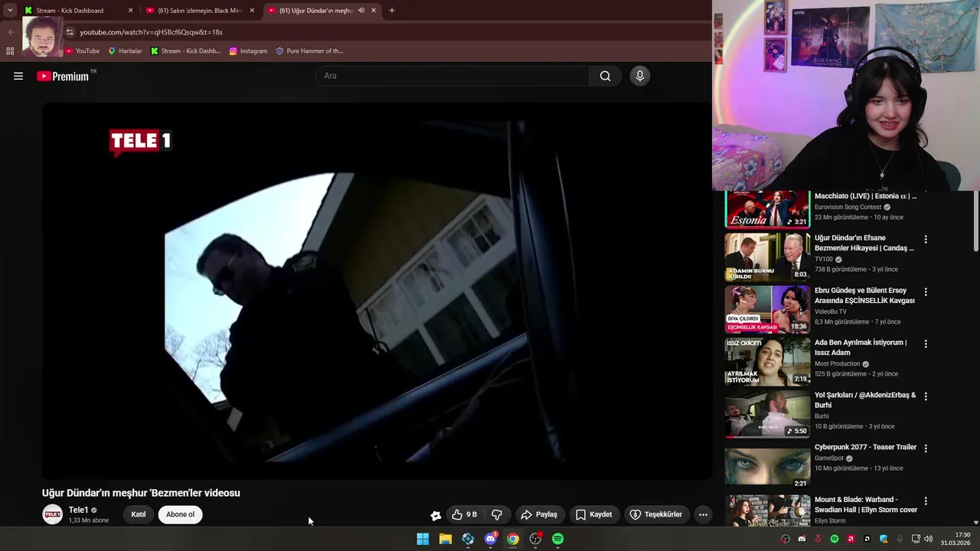Open the YouTube bookmark
The width and height of the screenshot is (980, 551).
coord(82,51)
